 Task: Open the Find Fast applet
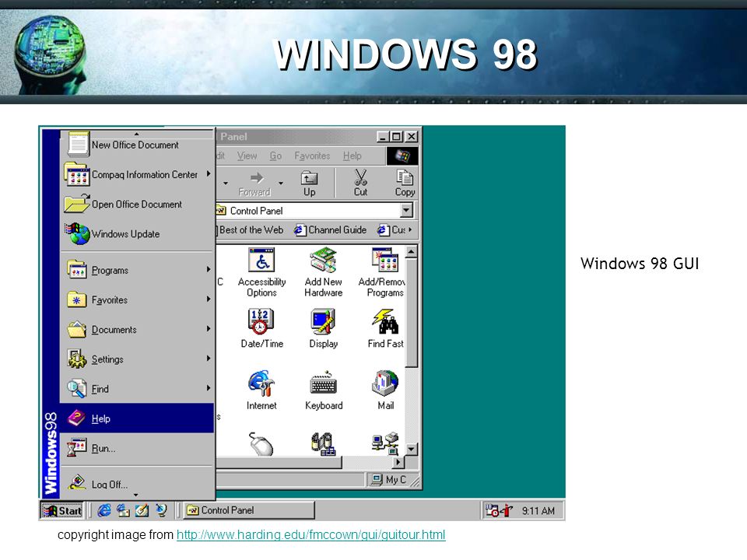385,328
